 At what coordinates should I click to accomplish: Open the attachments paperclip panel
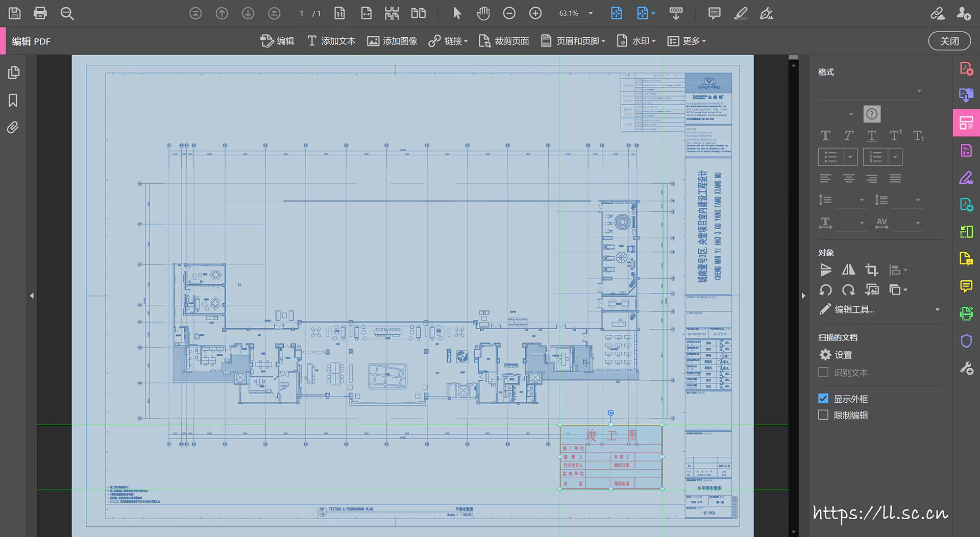coord(13,127)
